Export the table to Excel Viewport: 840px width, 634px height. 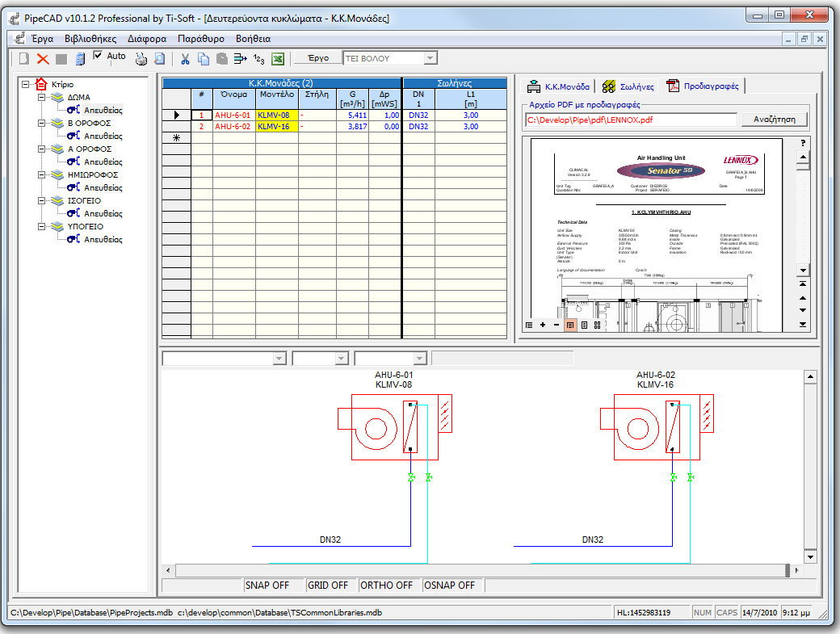278,57
